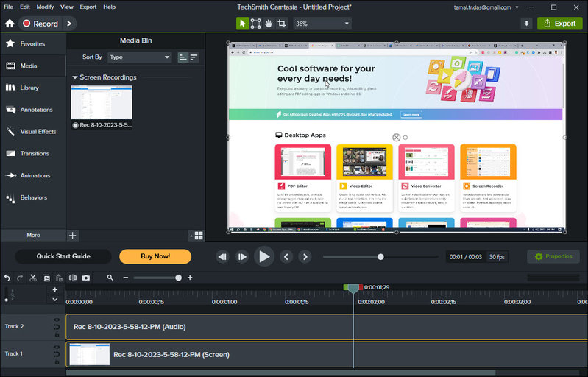Split the clip at the playhead
This screenshot has width=588, height=377.
click(73, 278)
